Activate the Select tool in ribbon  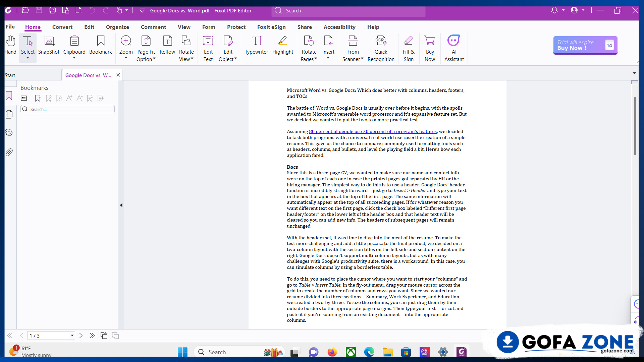click(x=28, y=45)
